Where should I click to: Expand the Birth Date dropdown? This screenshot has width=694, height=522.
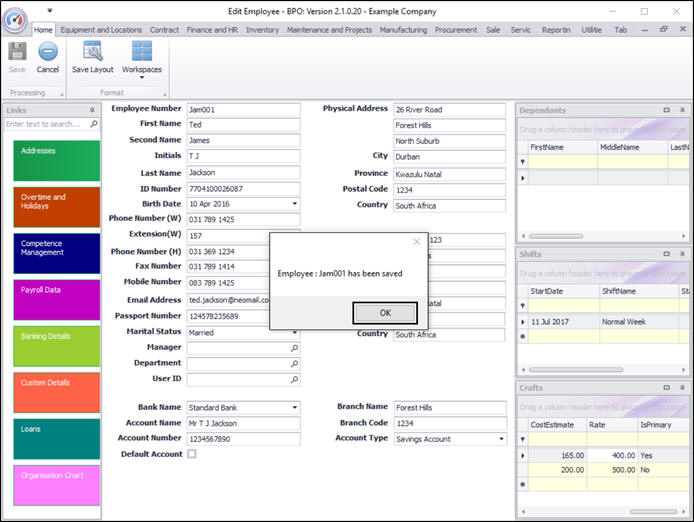pos(295,204)
